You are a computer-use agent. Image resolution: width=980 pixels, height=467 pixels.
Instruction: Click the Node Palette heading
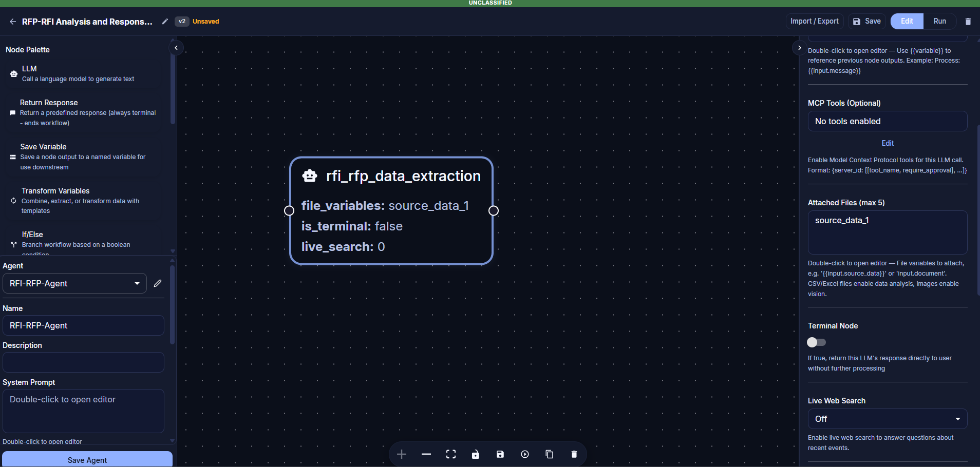(x=28, y=50)
